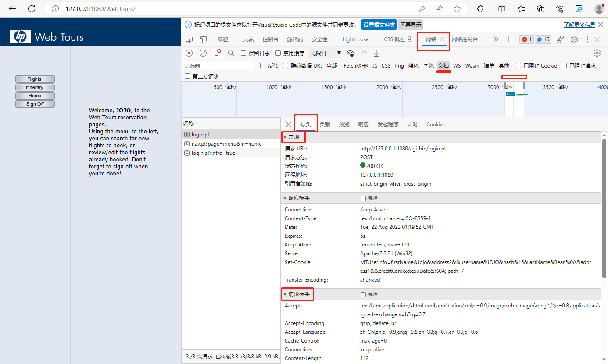Stop recording network log red button
Image resolution: width=608 pixels, height=364 pixels.
(x=189, y=53)
